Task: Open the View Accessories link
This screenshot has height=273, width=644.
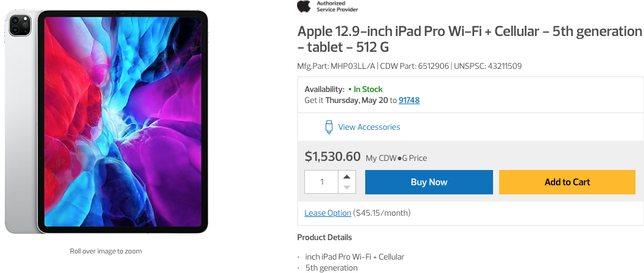Action: click(369, 127)
